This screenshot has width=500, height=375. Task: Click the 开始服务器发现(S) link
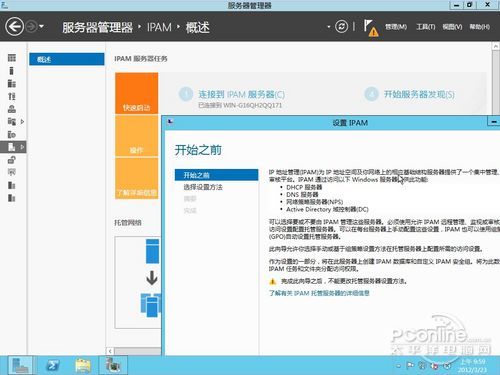pyautogui.click(x=419, y=94)
